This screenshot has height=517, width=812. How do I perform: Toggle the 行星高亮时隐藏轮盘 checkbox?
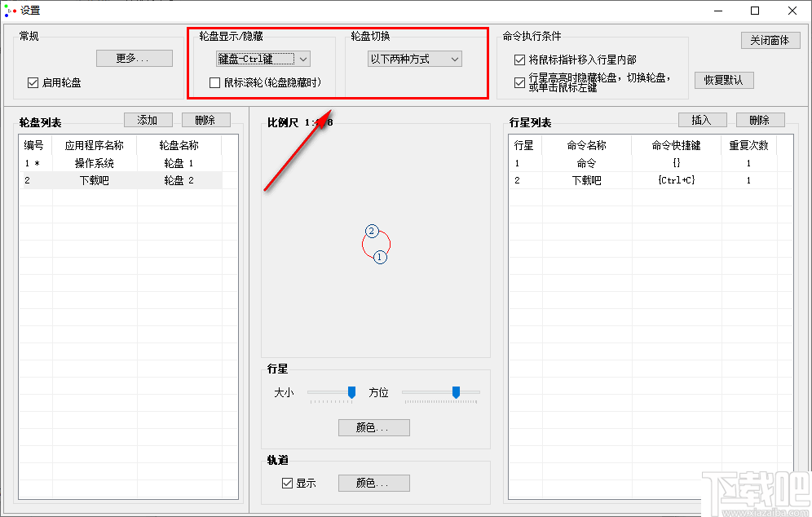[x=519, y=79]
